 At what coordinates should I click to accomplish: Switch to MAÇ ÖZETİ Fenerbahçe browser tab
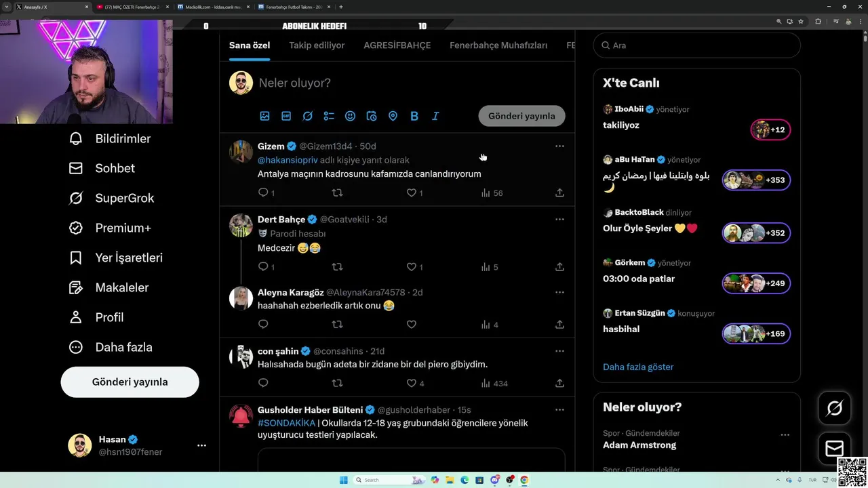132,7
